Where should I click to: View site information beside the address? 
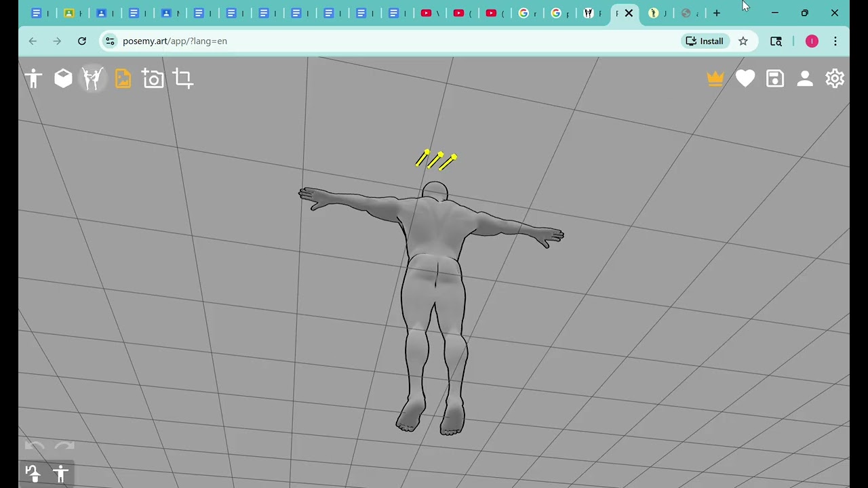coord(110,41)
